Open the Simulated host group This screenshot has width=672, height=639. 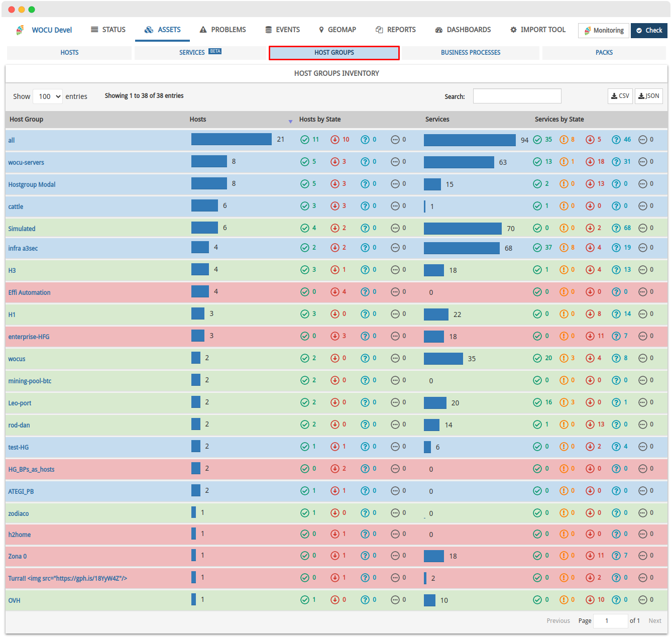(22, 229)
